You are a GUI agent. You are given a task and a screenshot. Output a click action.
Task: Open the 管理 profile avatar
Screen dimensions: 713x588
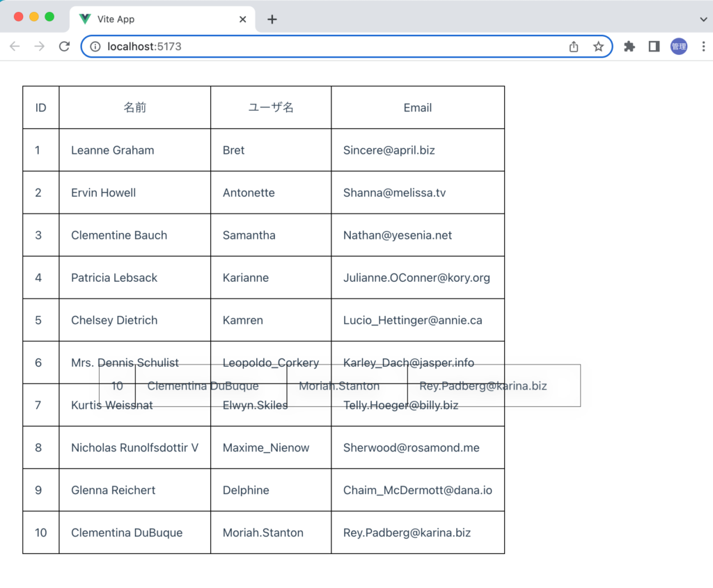(x=678, y=47)
